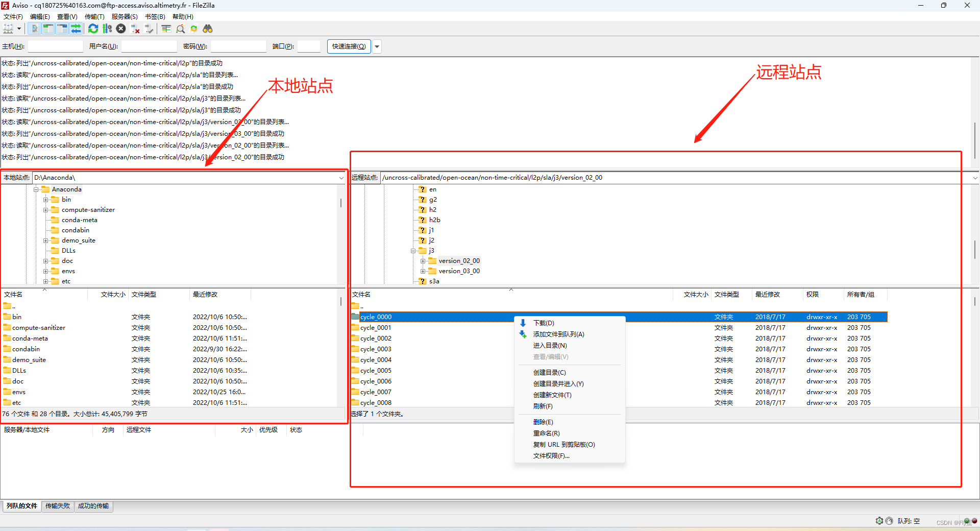Screen dimensions: 980x531
Task: Toggle synchronized browsing
Action: point(194,29)
